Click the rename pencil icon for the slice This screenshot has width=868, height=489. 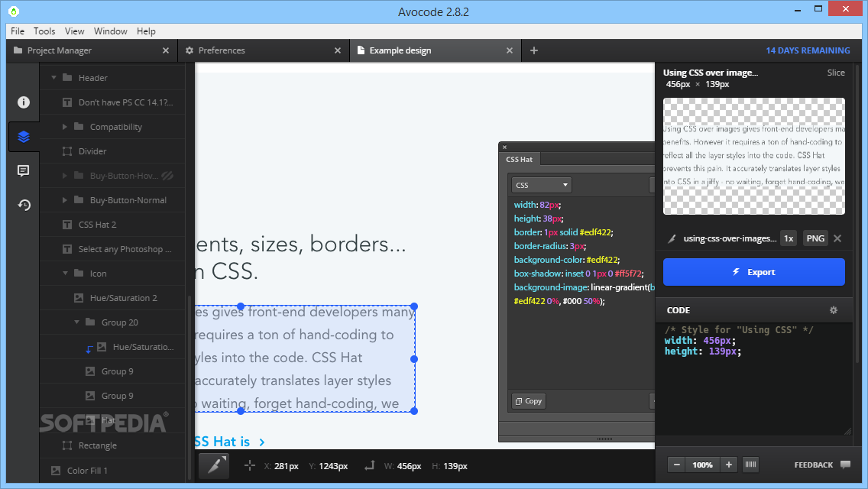click(x=672, y=238)
